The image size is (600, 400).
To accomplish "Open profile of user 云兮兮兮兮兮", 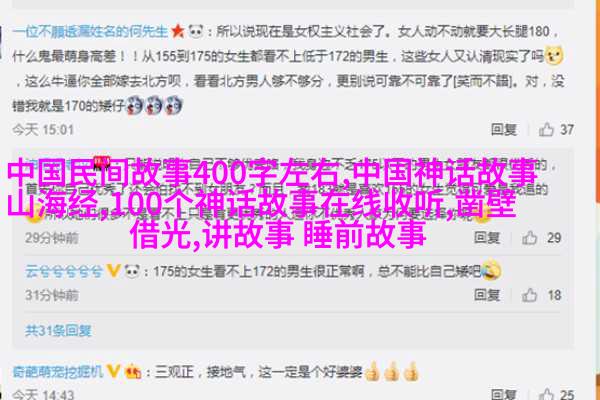I will point(64,271).
